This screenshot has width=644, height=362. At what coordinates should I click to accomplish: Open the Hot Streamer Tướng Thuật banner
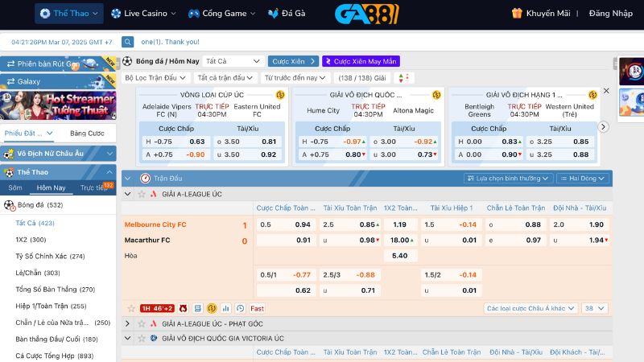58,104
